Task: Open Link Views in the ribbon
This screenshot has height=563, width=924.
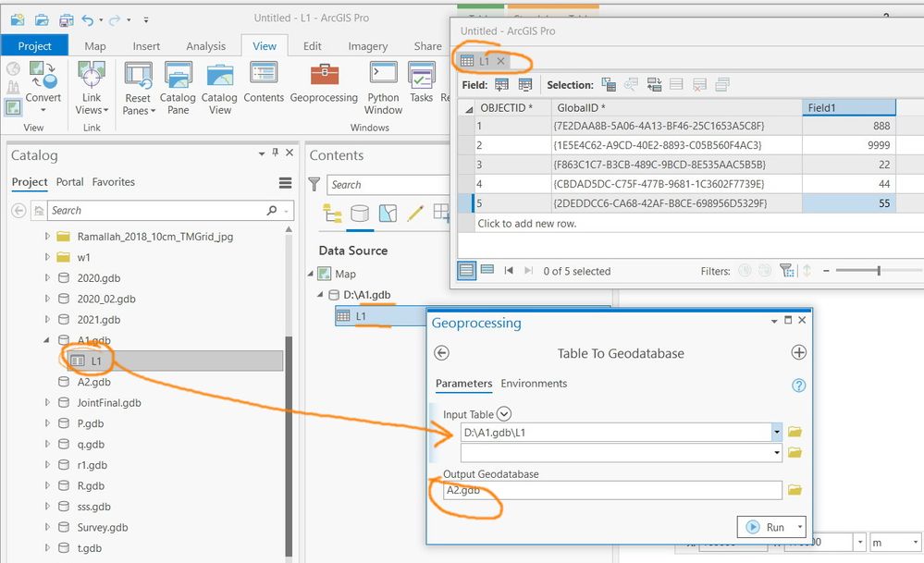Action: click(x=92, y=87)
